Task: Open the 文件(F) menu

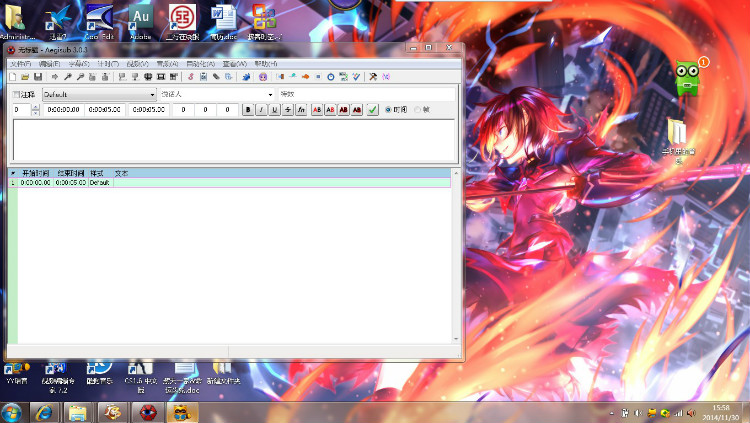Action: click(21, 64)
